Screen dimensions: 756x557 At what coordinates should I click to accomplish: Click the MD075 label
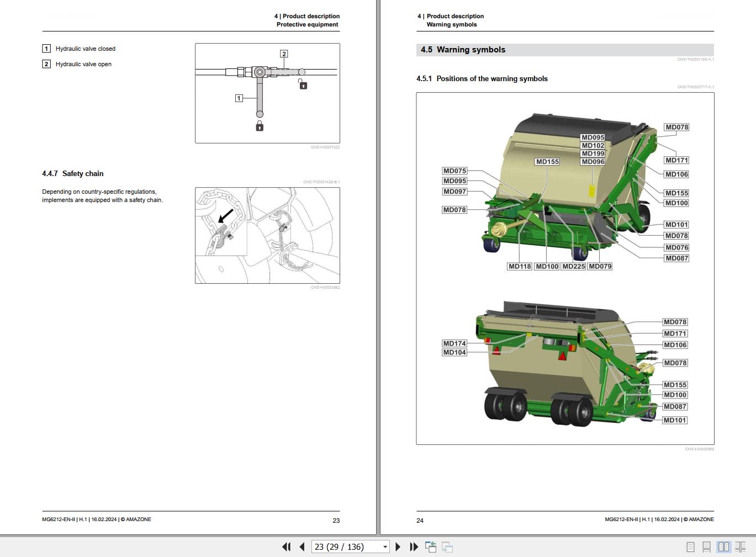coord(454,171)
